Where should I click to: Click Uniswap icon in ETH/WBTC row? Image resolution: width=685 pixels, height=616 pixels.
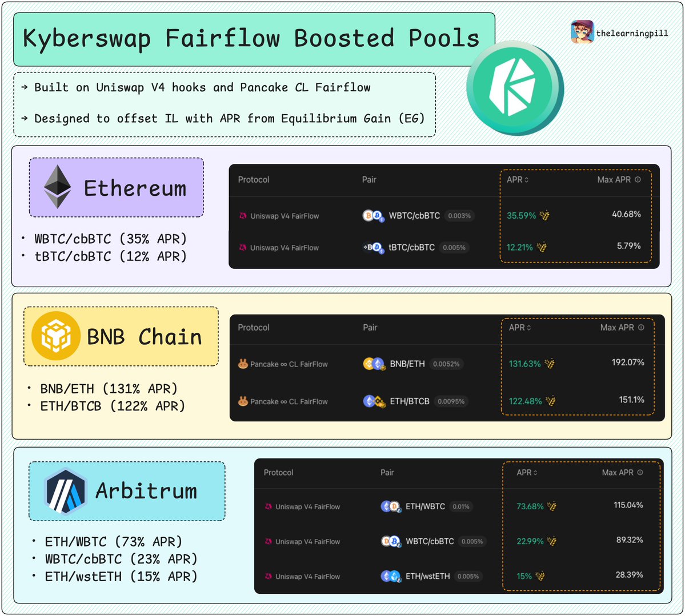[x=269, y=506]
